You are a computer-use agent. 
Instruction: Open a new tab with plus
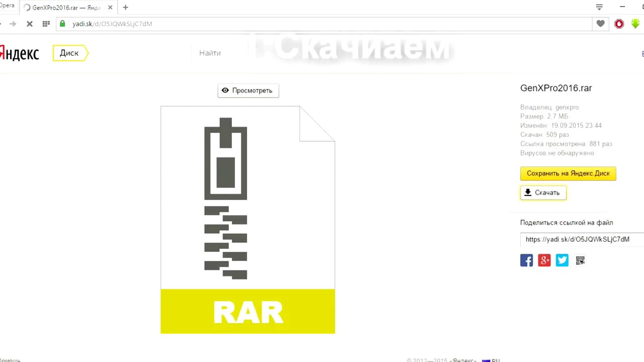point(125,8)
